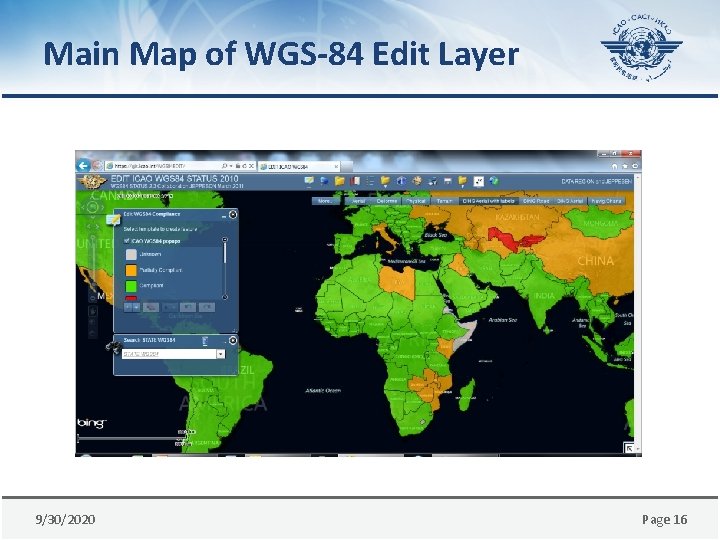Switch basemap to Terrain
This screenshot has height=540, width=720.
[444, 201]
